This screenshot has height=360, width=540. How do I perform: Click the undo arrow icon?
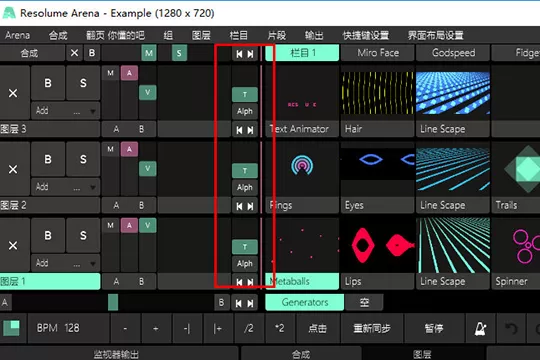pos(511,328)
